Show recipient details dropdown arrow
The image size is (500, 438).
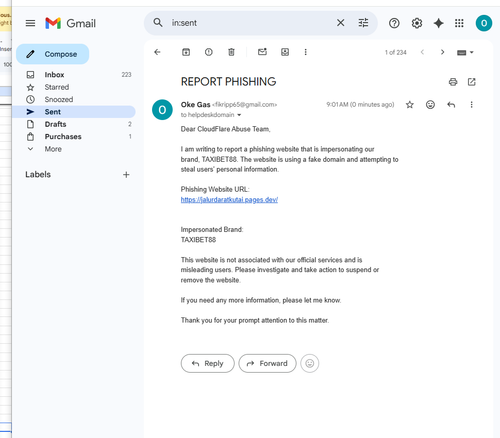(x=239, y=115)
